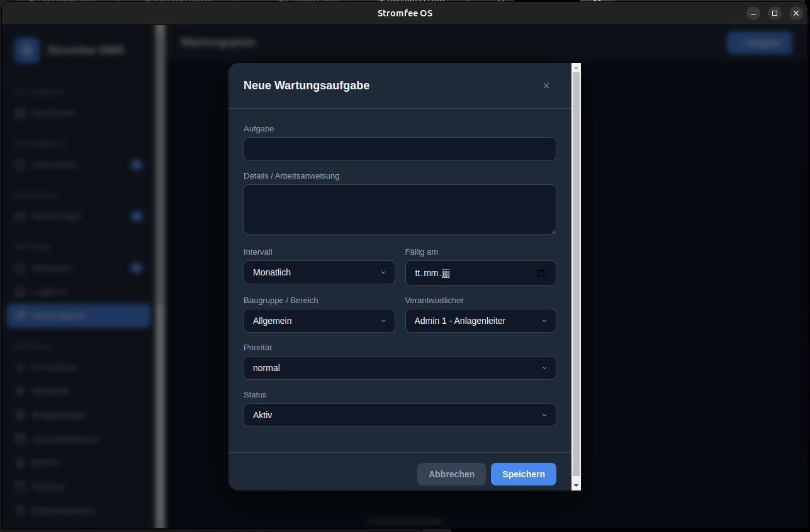Click into the Details / Arbeitsanweisung textarea

pos(400,209)
